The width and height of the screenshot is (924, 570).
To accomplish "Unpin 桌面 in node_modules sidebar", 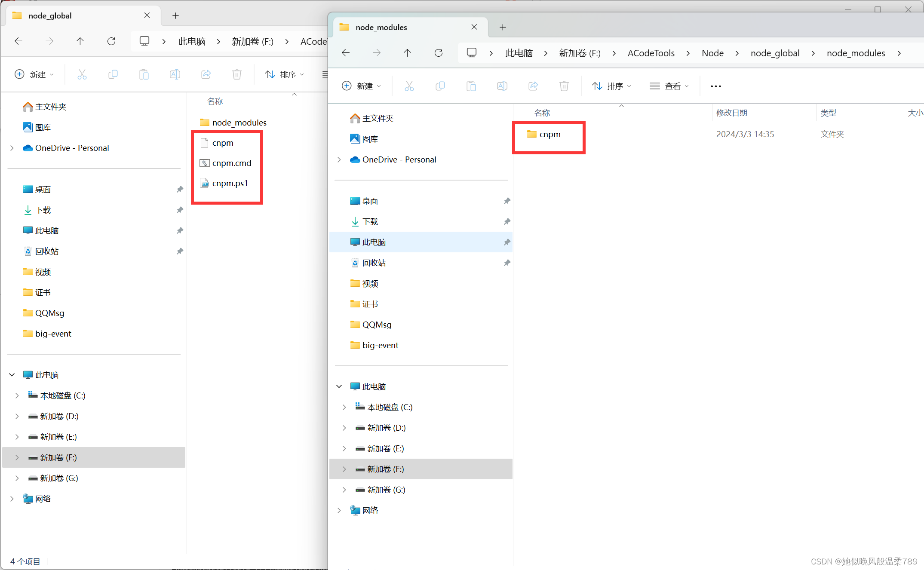I will pyautogui.click(x=507, y=201).
